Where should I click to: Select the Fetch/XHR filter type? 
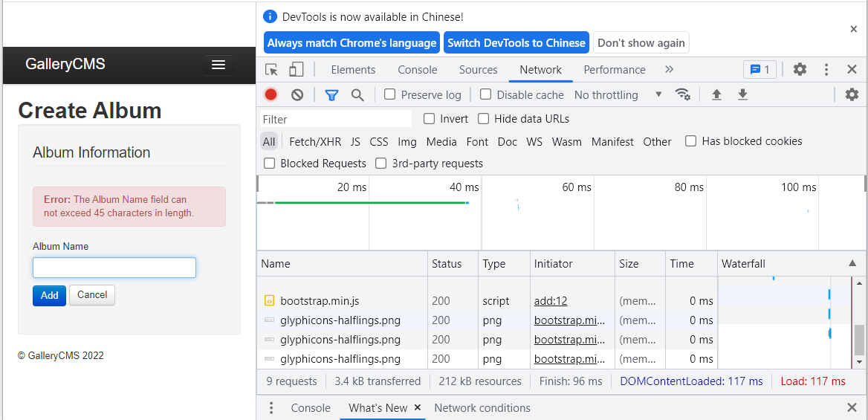click(315, 141)
